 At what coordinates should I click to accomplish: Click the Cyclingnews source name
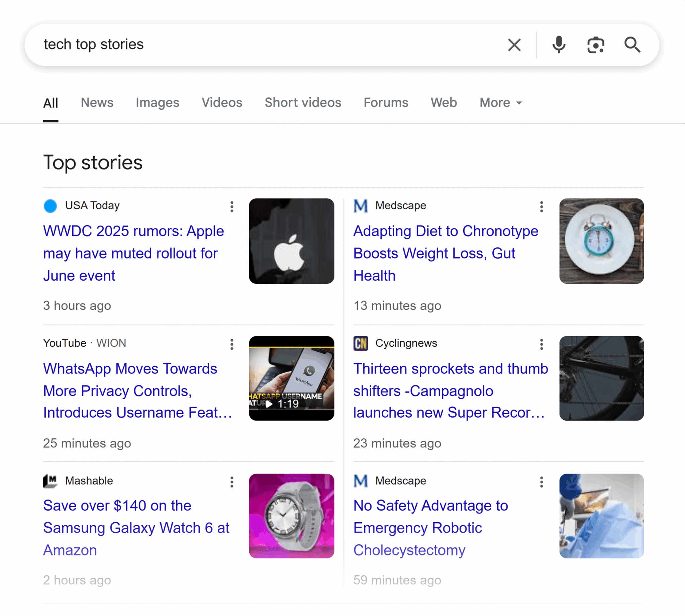tap(406, 343)
